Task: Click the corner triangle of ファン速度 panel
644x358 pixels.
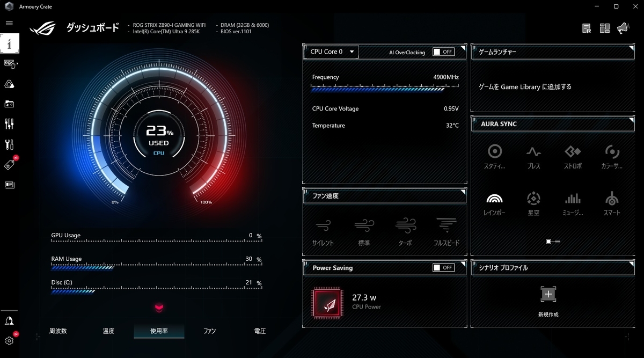Action: (x=463, y=192)
